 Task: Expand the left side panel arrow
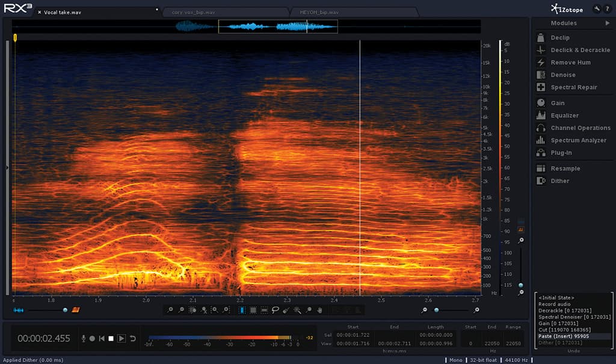pyautogui.click(x=7, y=167)
